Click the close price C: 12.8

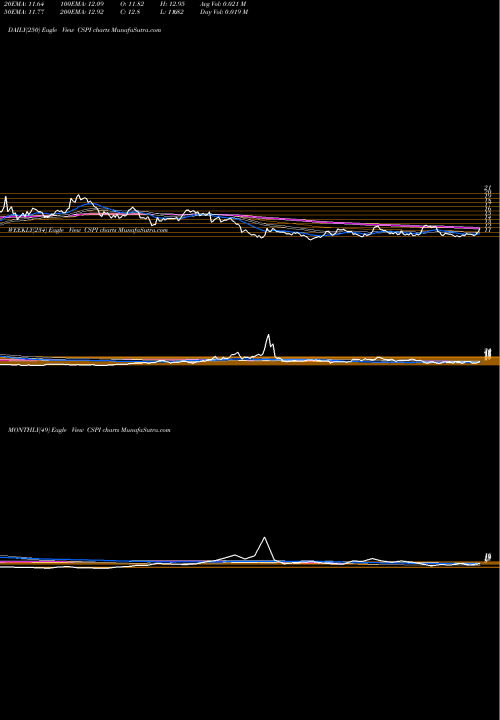(x=131, y=12)
